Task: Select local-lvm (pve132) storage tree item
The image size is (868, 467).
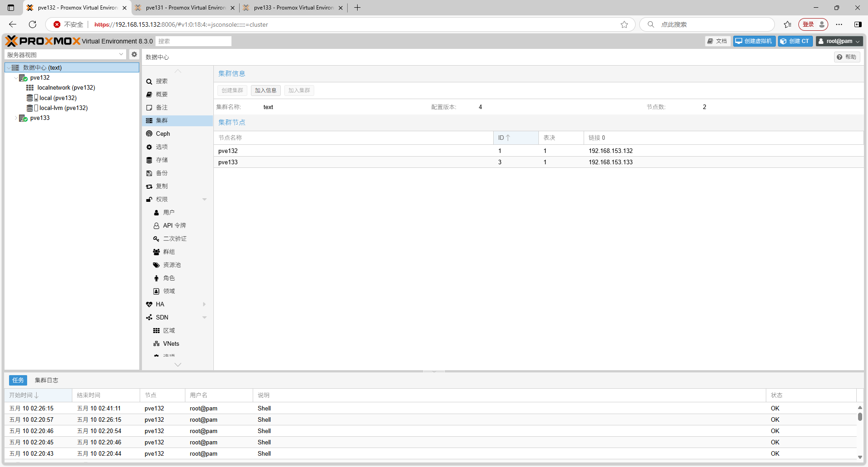Action: [63, 108]
